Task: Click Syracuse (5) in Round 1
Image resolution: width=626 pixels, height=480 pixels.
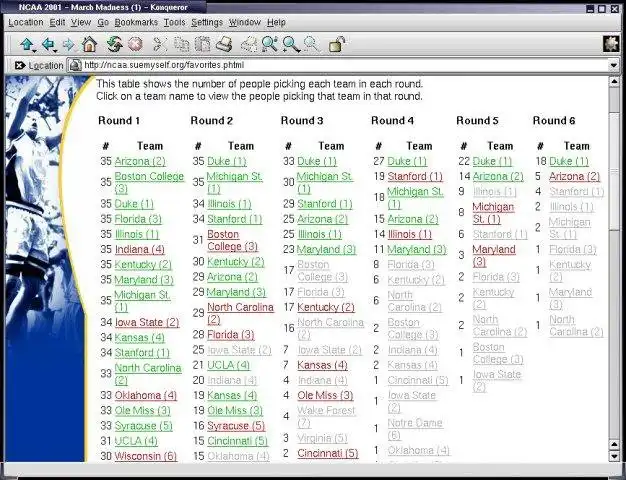Action: pyautogui.click(x=144, y=426)
